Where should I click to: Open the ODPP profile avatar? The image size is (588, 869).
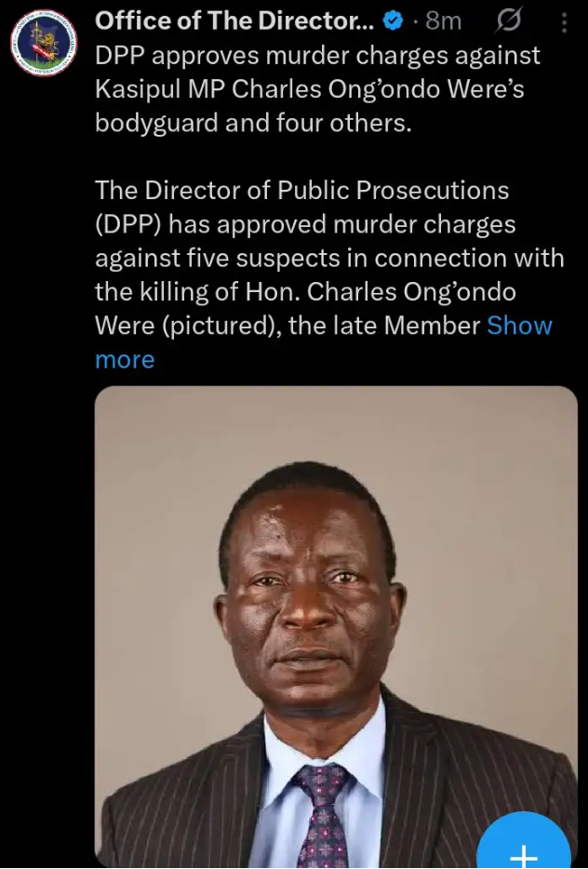pyautogui.click(x=45, y=44)
